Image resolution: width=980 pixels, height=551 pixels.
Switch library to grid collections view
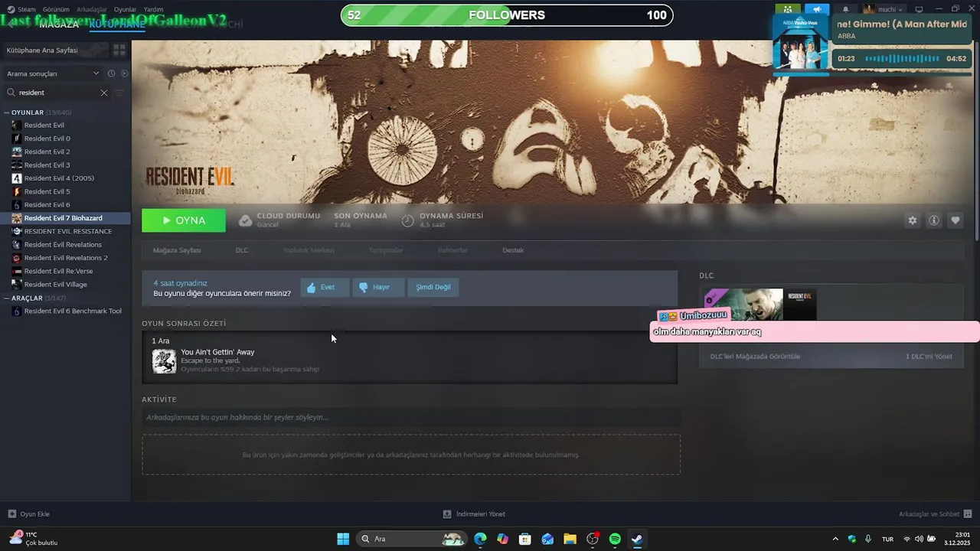pyautogui.click(x=119, y=50)
